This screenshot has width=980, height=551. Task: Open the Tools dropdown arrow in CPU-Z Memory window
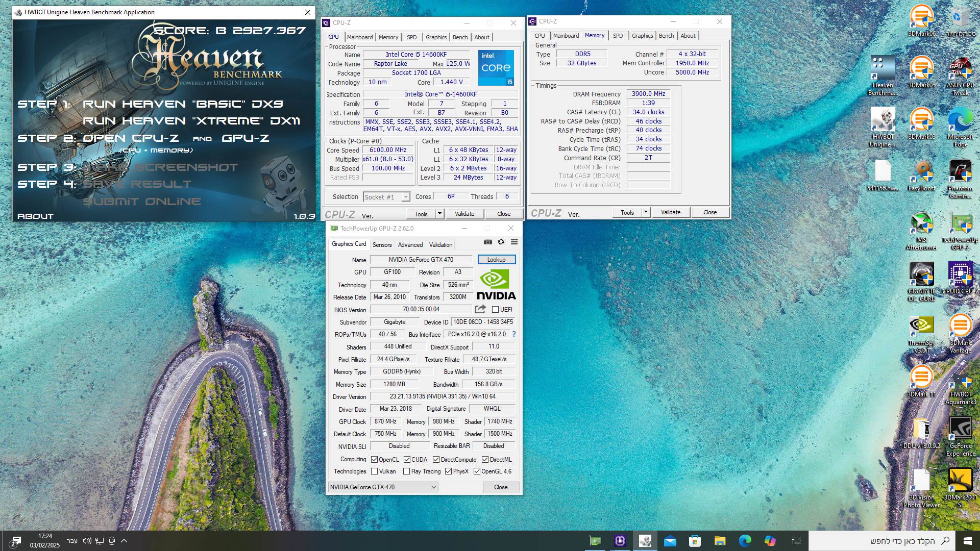[646, 212]
